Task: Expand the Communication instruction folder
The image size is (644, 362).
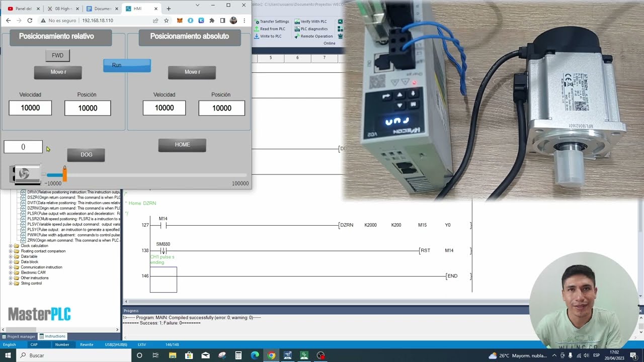Action: click(x=11, y=267)
